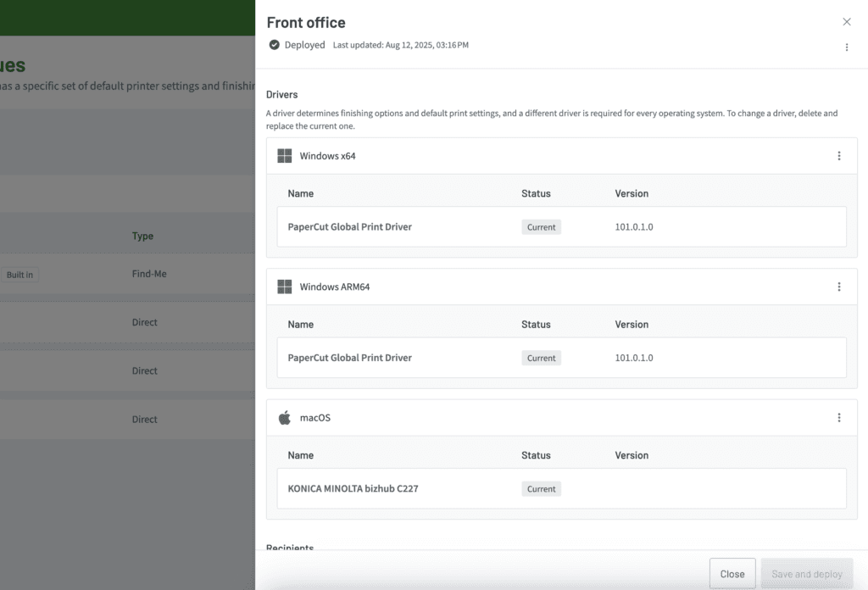Viewport: 868px width, 590px height.
Task: Click the Built in tag in background list
Action: coord(19,275)
